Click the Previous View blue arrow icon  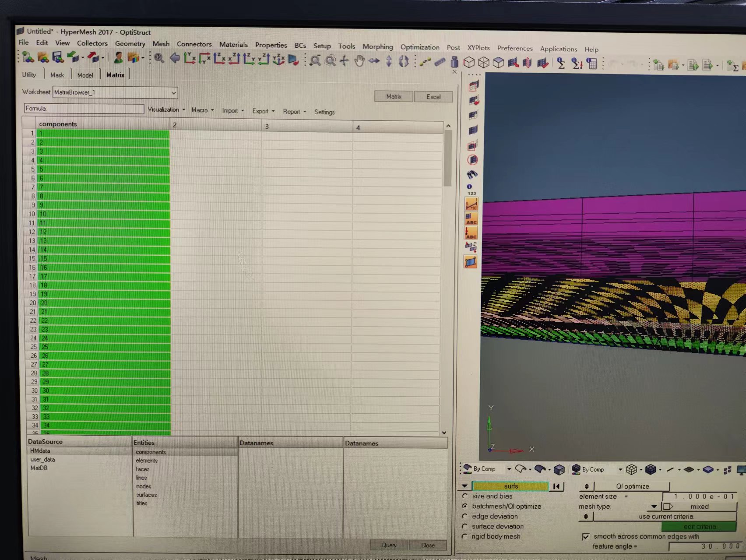[174, 58]
